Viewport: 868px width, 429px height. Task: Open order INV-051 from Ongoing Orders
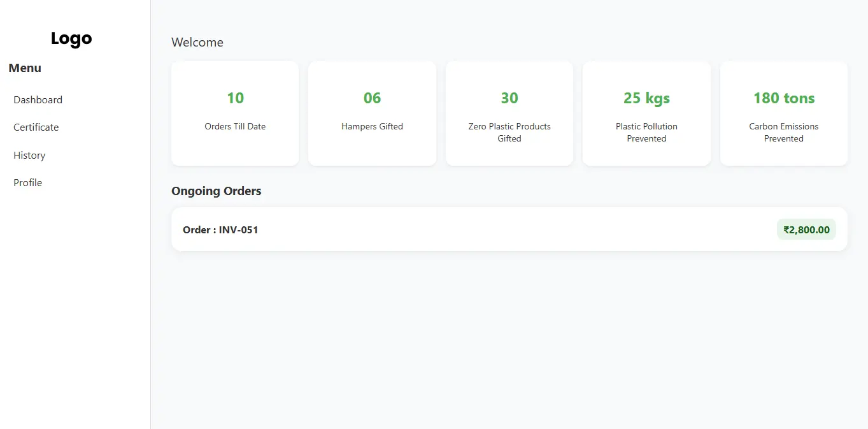point(509,229)
